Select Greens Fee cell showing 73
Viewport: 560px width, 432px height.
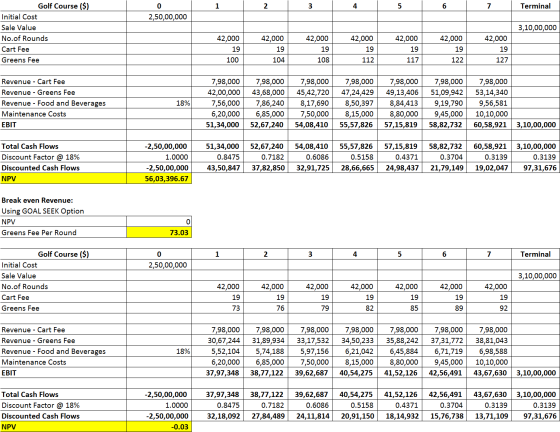click(x=218, y=308)
